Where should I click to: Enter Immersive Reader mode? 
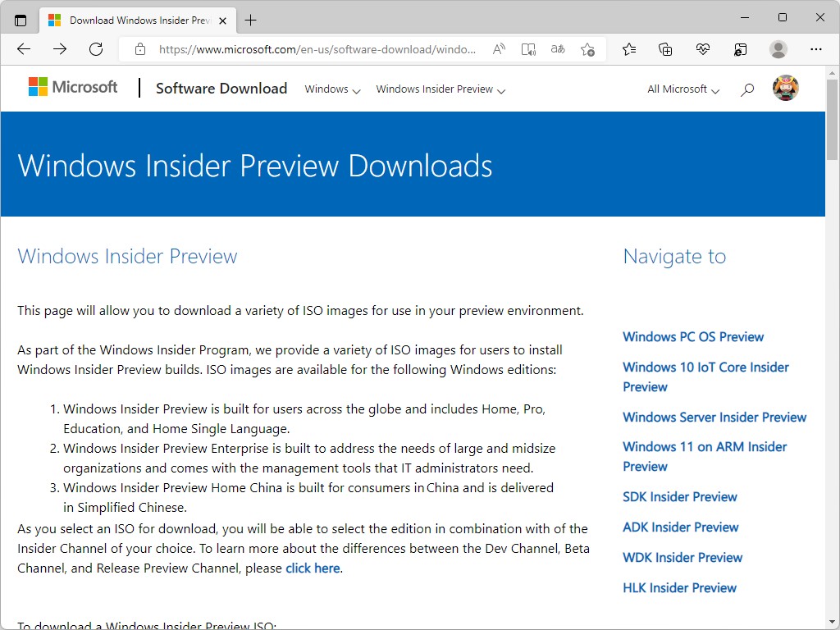[528, 49]
